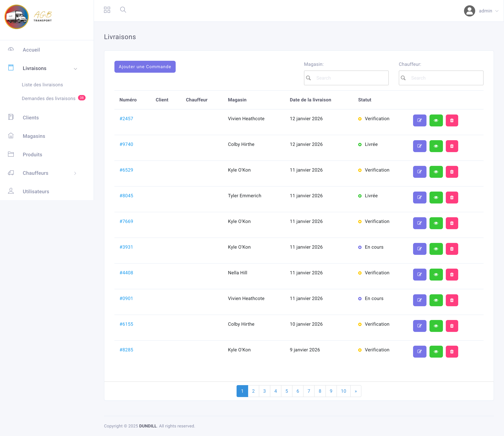View delivery #4408 with eye icon

point(436,274)
